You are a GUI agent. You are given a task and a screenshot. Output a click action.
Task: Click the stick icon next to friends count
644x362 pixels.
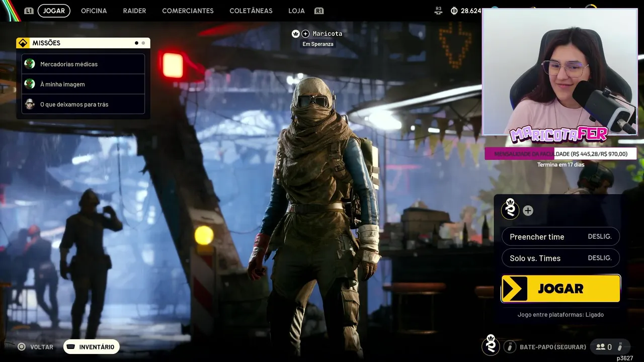pyautogui.click(x=620, y=347)
